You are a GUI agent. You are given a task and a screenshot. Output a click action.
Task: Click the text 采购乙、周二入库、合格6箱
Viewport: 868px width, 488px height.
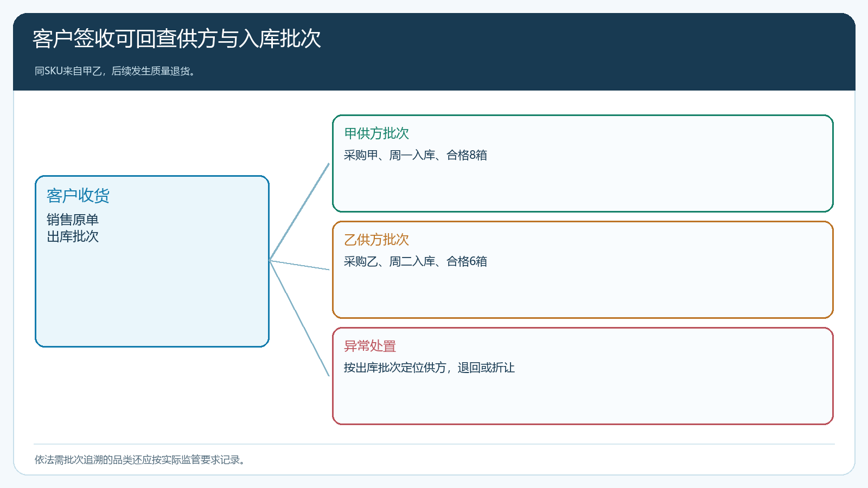click(x=416, y=261)
